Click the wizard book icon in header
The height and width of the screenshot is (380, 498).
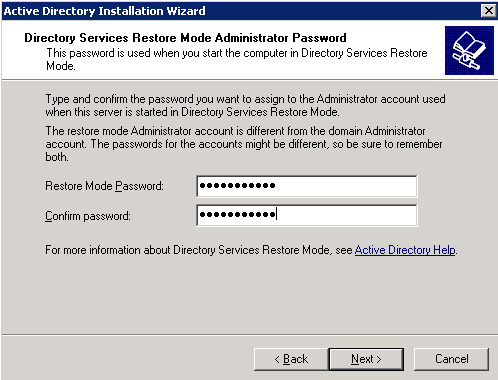click(469, 50)
